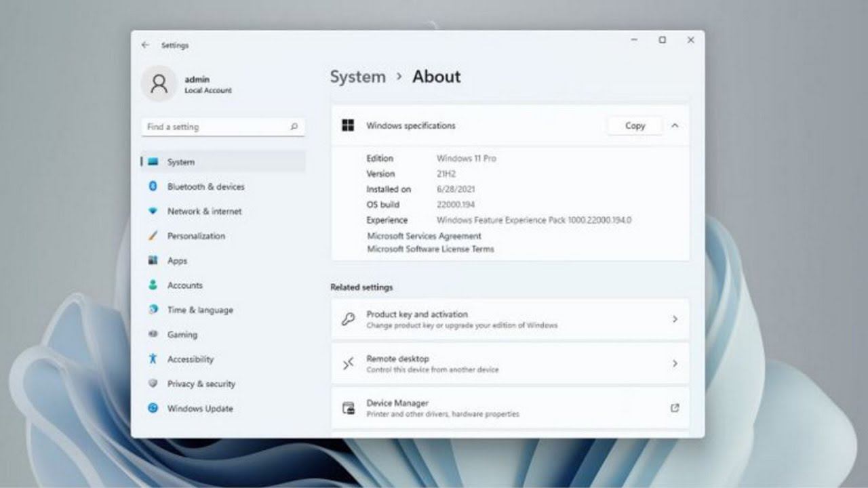The image size is (868, 488).
Task: Open Windows Update via its icon
Action: pos(153,408)
